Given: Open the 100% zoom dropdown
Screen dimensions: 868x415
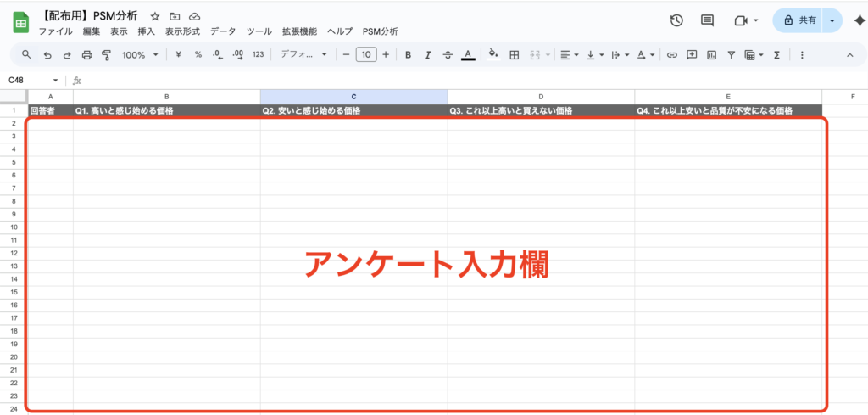Looking at the screenshot, I should pyautogui.click(x=139, y=54).
